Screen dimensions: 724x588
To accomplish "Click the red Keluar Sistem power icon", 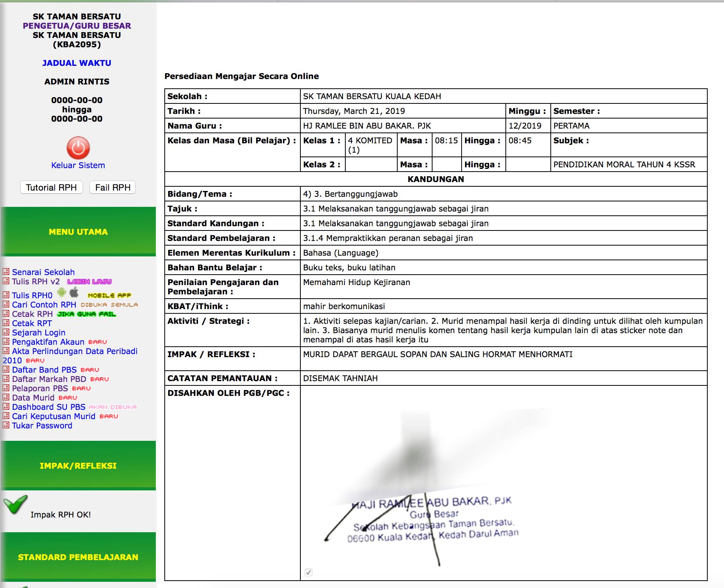I will [x=78, y=148].
